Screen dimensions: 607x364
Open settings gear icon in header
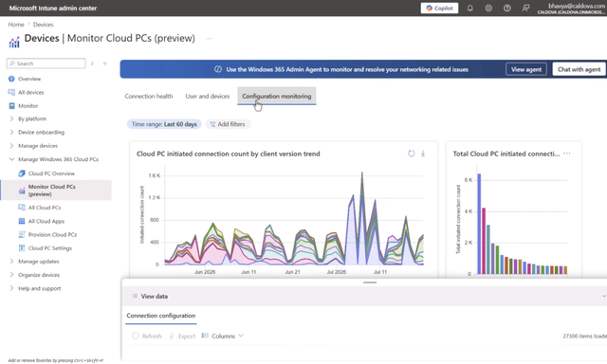tap(488, 9)
